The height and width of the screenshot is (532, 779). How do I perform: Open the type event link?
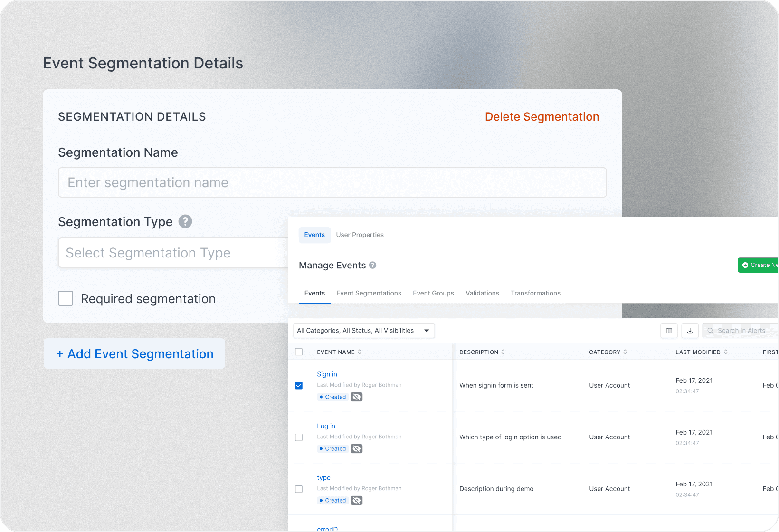[x=323, y=478]
